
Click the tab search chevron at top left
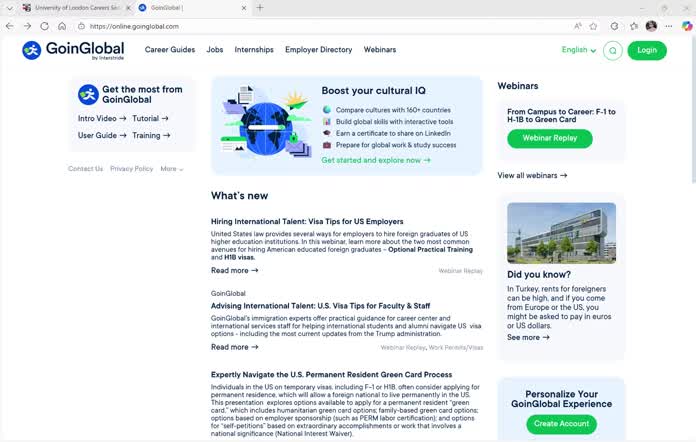[x=9, y=8]
